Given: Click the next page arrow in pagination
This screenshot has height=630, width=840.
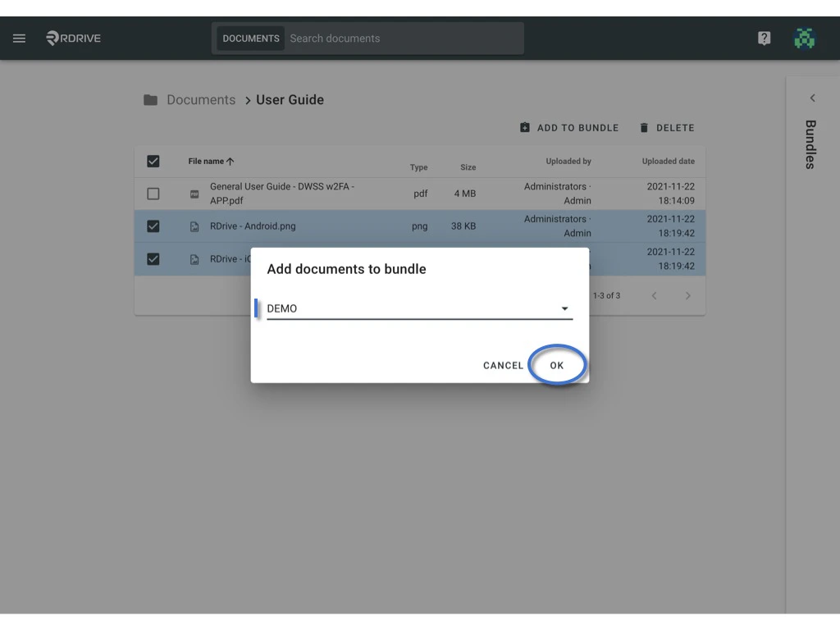Looking at the screenshot, I should (x=687, y=295).
